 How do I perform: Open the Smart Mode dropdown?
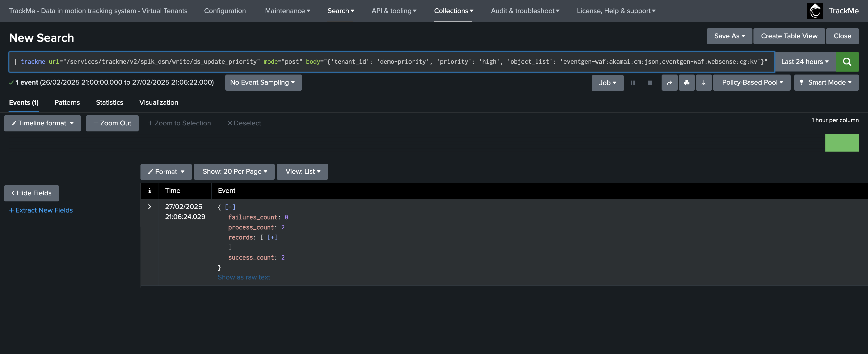tap(826, 83)
